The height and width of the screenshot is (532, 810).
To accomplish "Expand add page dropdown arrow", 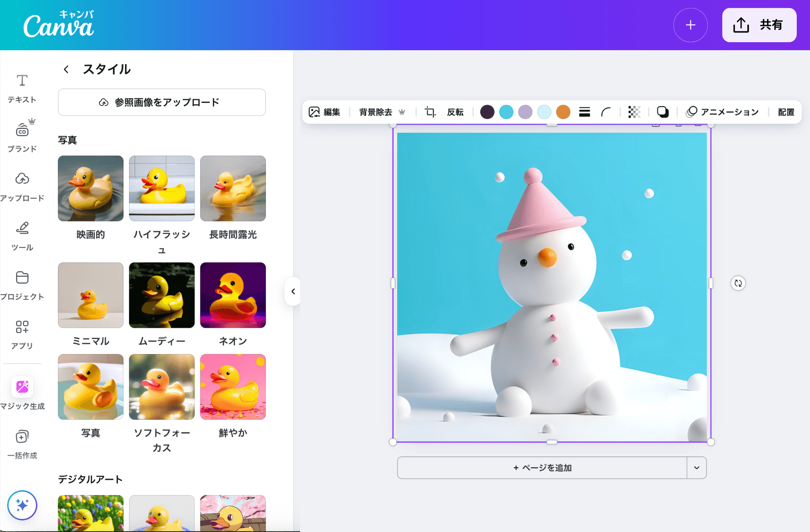I will point(697,468).
